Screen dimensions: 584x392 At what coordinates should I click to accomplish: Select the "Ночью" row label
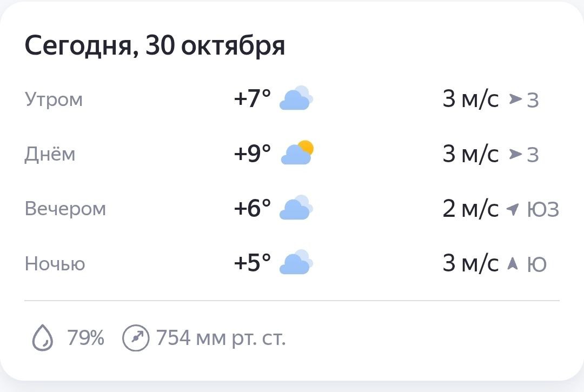(x=55, y=264)
